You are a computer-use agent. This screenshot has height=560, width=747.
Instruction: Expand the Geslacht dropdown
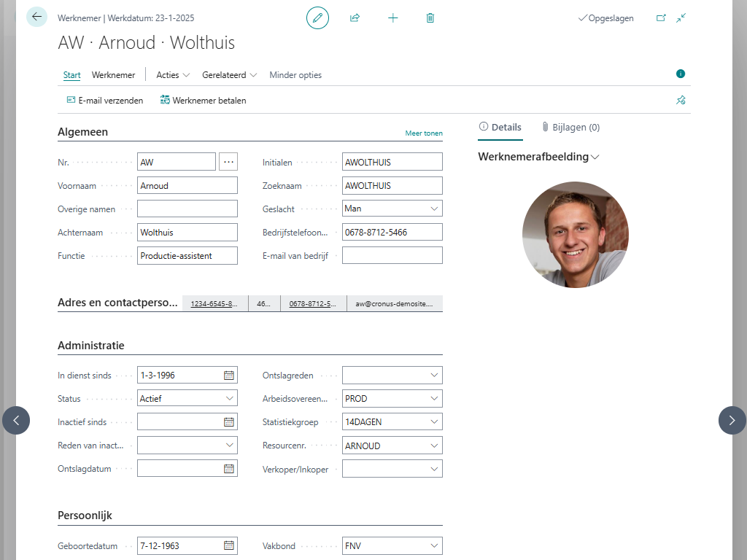pos(434,209)
